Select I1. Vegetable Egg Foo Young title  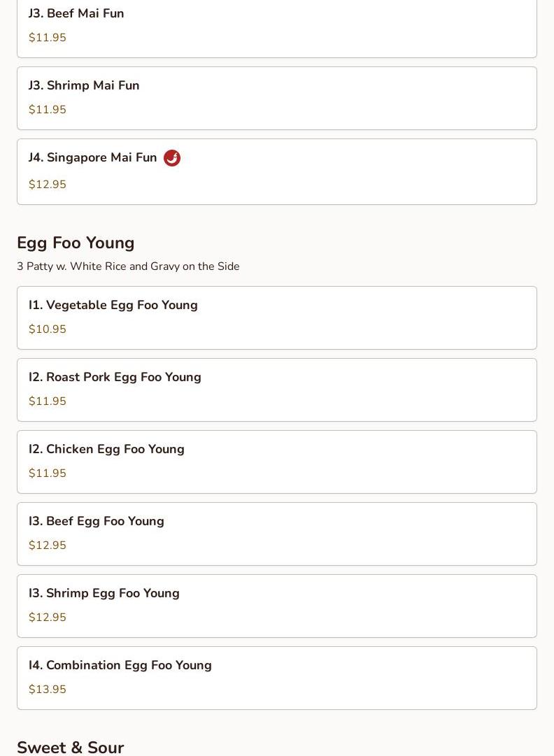point(113,305)
